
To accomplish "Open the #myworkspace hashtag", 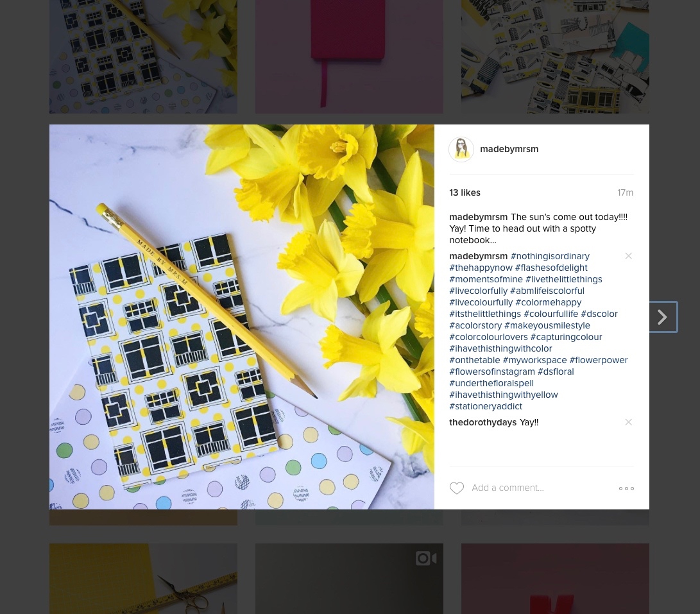I will point(534,360).
